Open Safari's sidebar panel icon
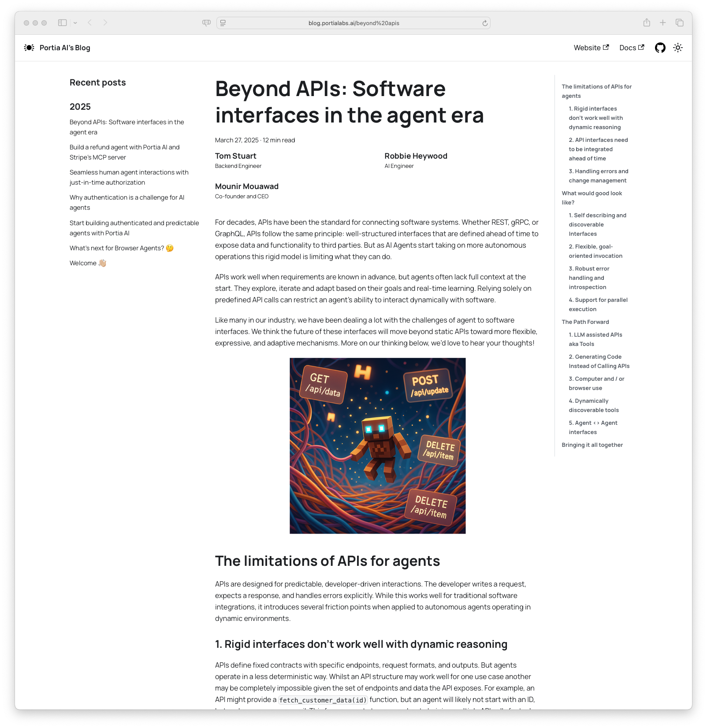The width and height of the screenshot is (707, 728). click(62, 22)
